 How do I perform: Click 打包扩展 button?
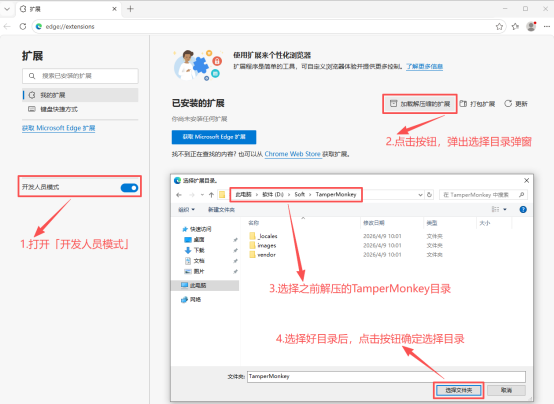click(477, 104)
